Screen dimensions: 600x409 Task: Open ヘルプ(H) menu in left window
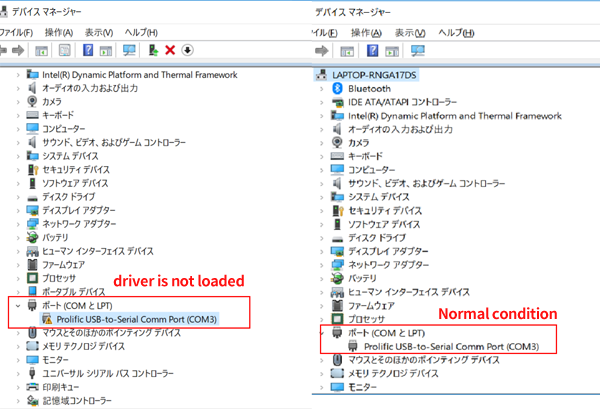coord(141,33)
